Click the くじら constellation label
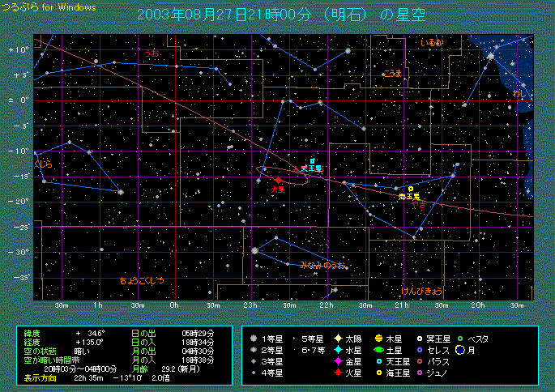Image resolution: width=555 pixels, height=392 pixels. (x=43, y=164)
